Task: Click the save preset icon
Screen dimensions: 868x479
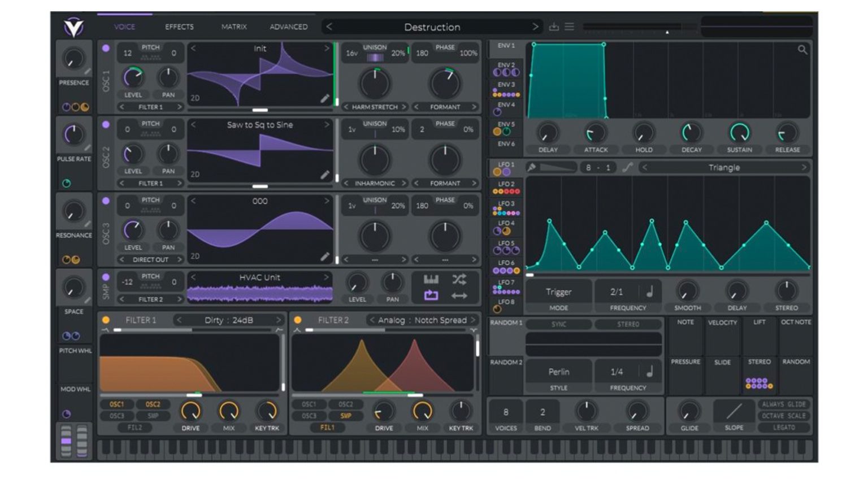Action: click(553, 26)
